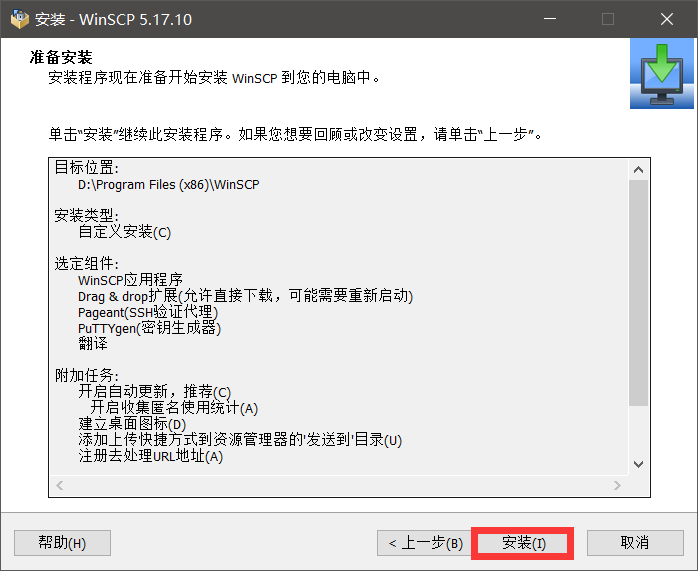Image resolution: width=698 pixels, height=571 pixels.
Task: Click the PuTTYgen(密钥生成器) line
Action: 149,328
